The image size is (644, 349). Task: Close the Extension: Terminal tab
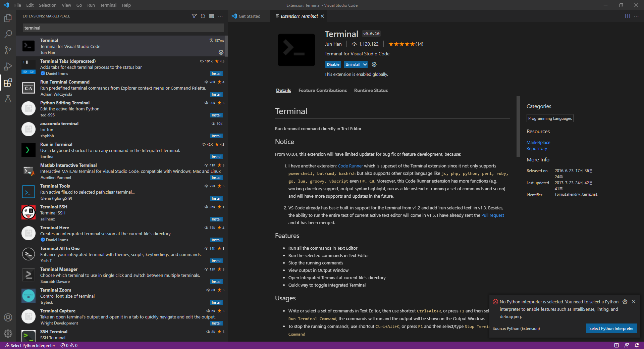click(x=322, y=16)
